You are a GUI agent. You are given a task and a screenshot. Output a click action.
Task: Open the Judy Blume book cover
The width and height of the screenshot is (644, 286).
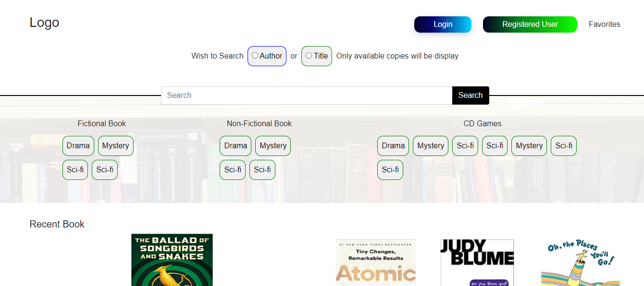(477, 263)
